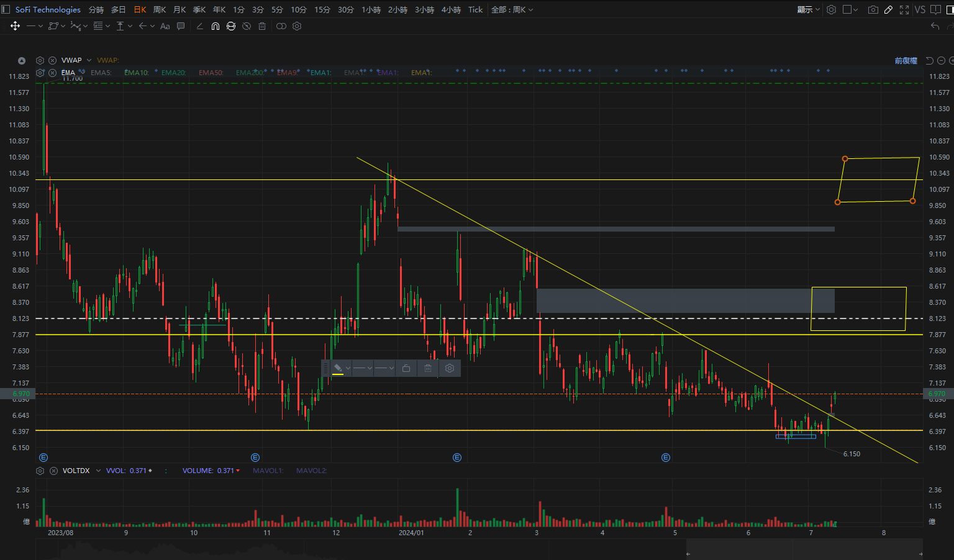The width and height of the screenshot is (954, 560).
Task: Toggle drawing toolbar with pencil icon
Action: [888, 9]
